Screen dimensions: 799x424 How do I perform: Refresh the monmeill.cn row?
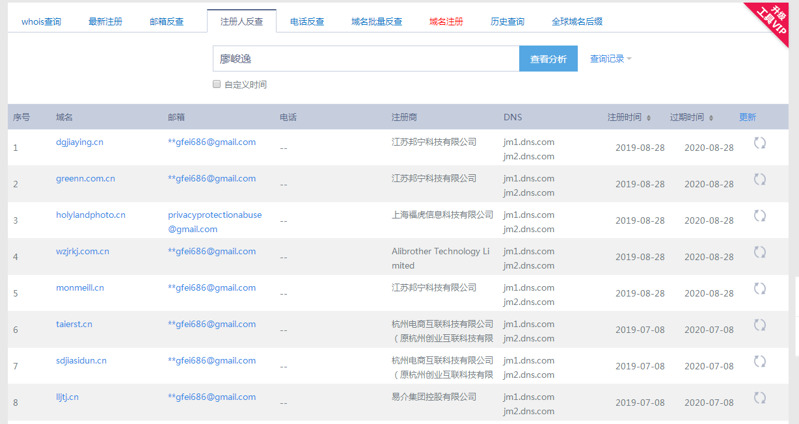click(x=759, y=288)
